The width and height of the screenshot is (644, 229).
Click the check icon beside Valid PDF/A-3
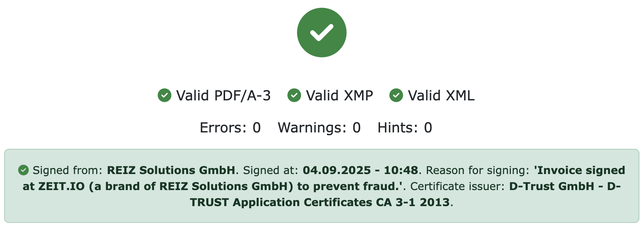[164, 95]
